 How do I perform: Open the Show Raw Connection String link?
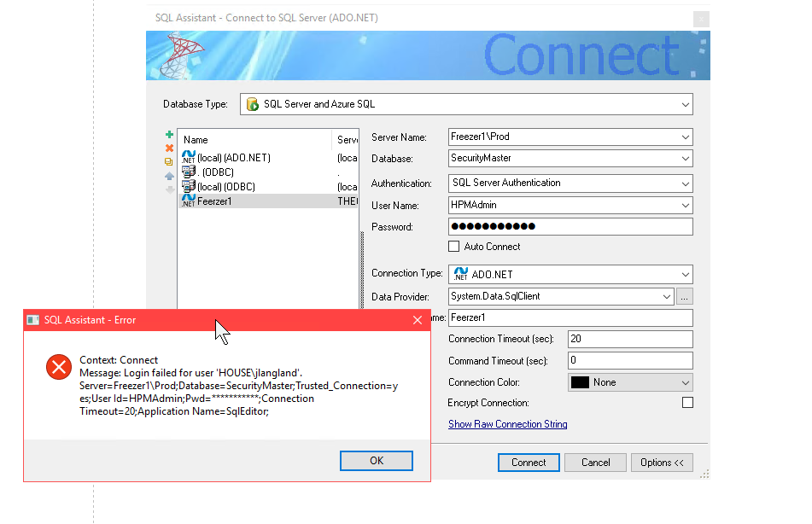[507, 424]
